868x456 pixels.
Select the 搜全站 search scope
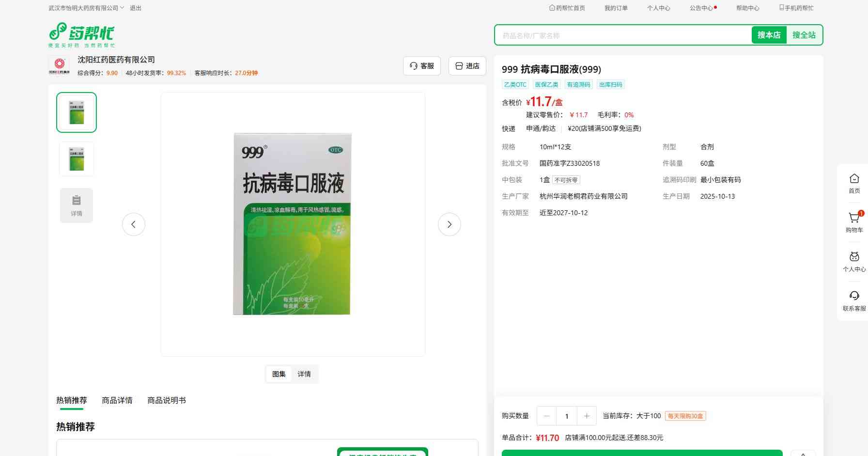coord(804,35)
